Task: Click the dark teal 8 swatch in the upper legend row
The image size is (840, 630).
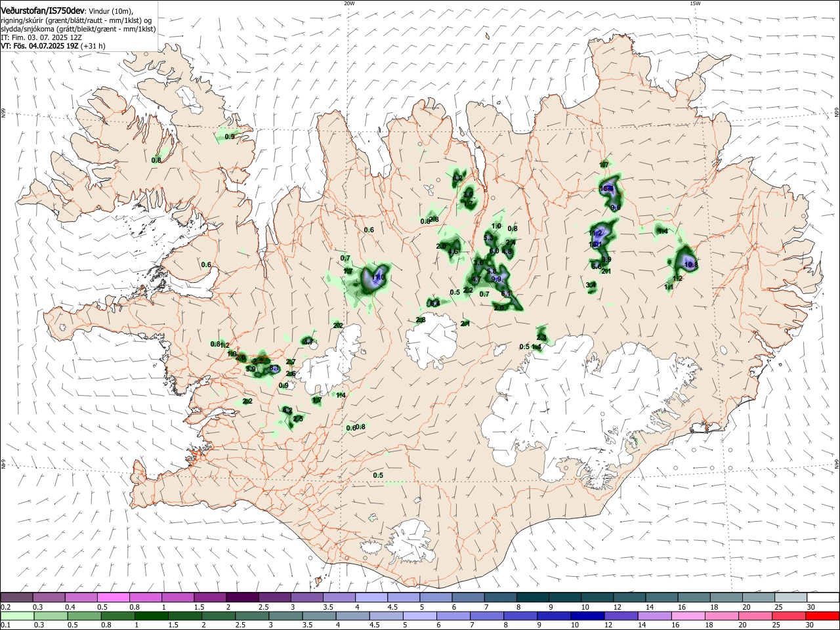Action: click(x=533, y=598)
